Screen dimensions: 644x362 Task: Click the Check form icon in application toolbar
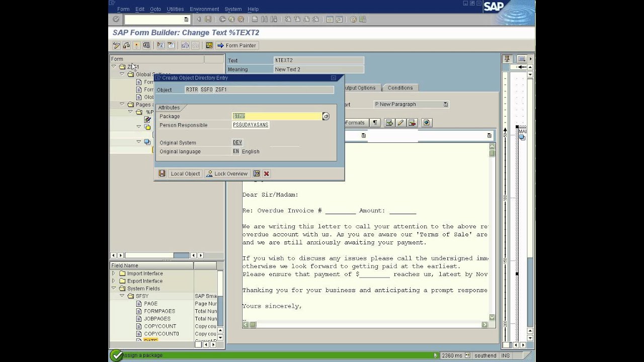tap(126, 45)
